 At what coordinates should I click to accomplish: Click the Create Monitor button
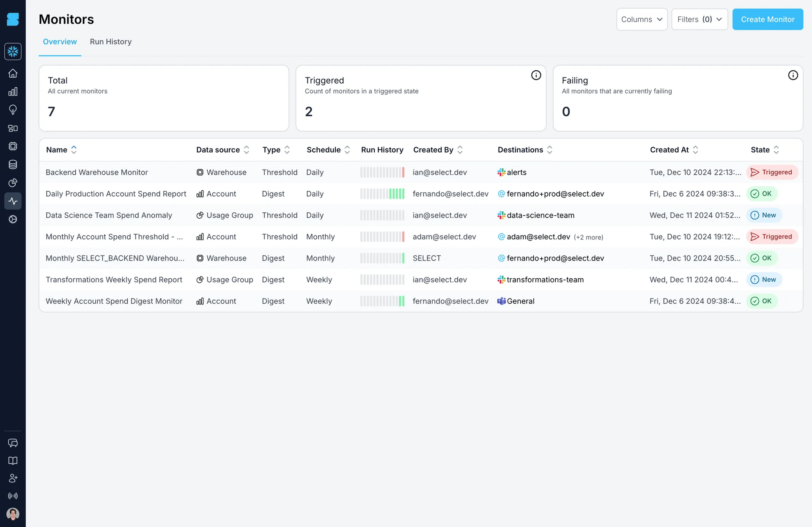768,19
